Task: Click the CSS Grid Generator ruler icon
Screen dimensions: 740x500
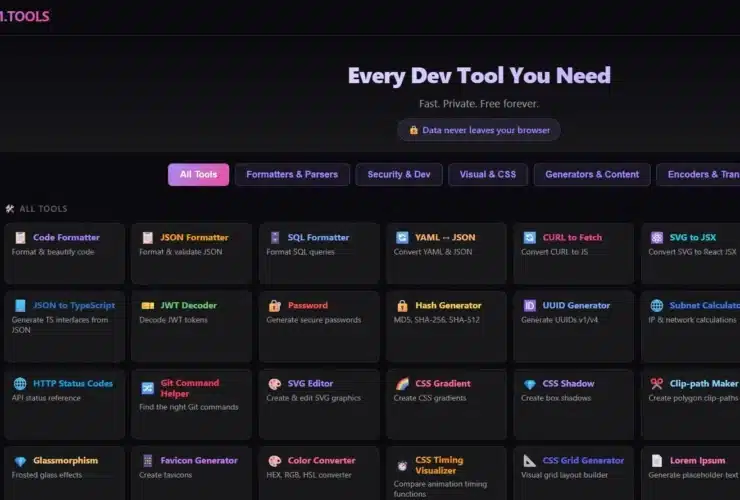Action: (x=530, y=460)
